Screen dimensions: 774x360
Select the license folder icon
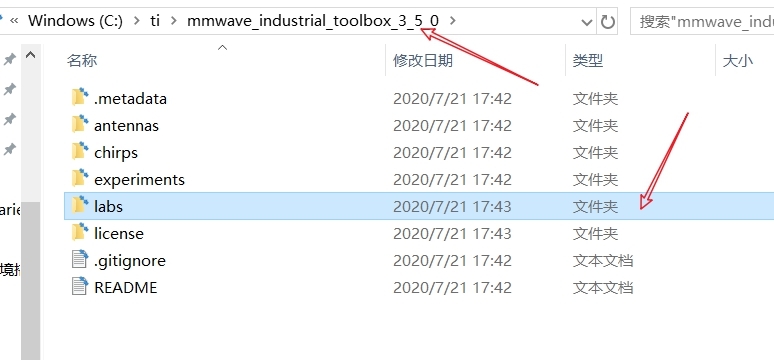80,233
